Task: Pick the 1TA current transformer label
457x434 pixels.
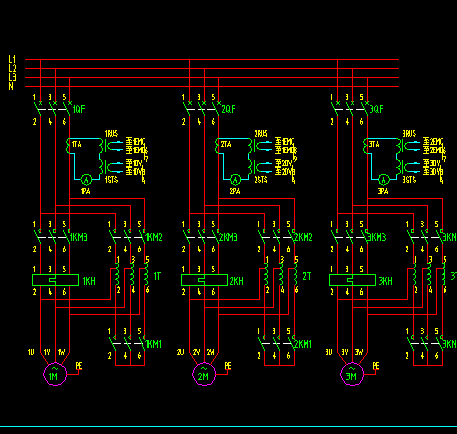Action: [x=77, y=144]
